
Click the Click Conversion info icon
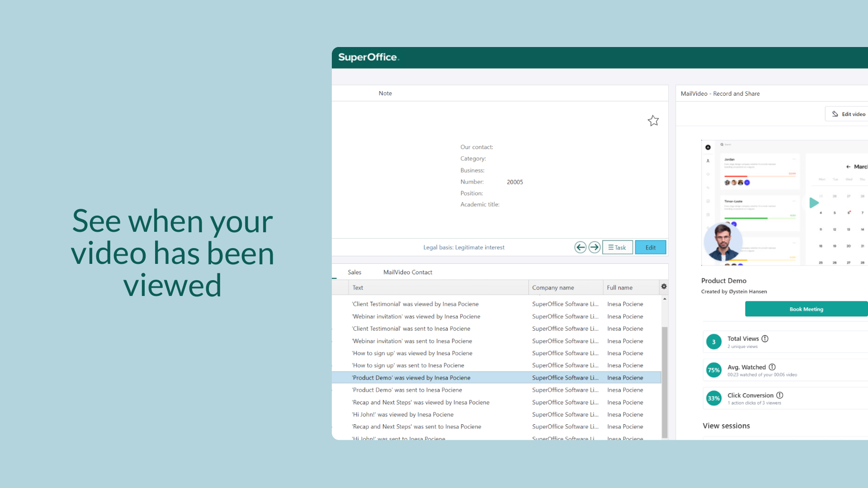pyautogui.click(x=780, y=395)
